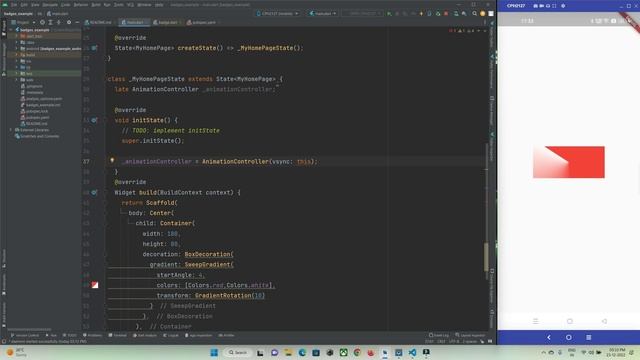Hide the Project panel with minus icon

point(77,22)
